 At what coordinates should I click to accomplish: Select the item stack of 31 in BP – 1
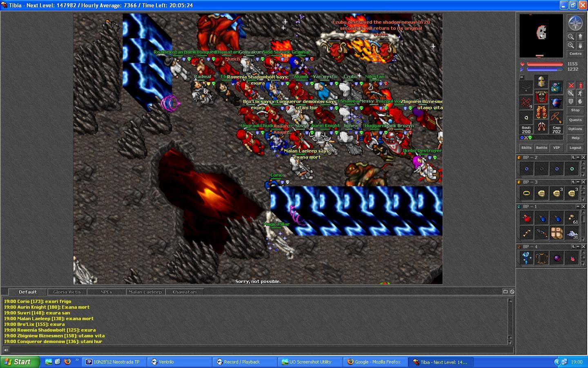572,233
